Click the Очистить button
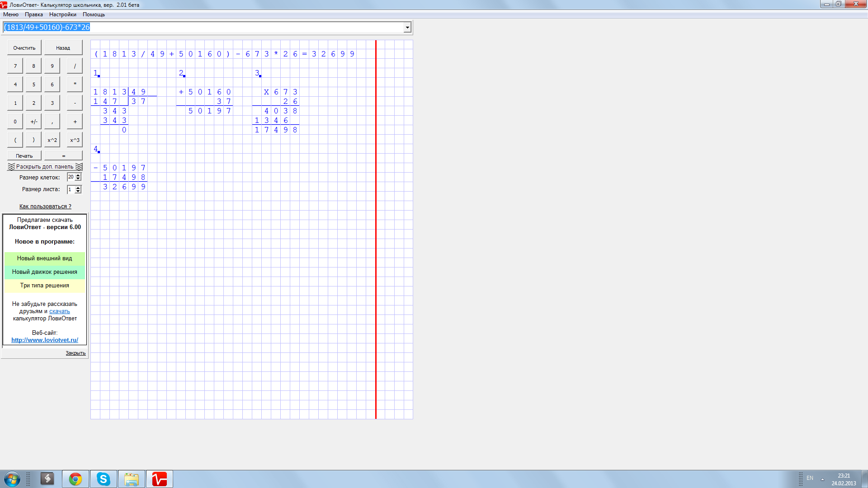The width and height of the screenshot is (868, 488). coord(24,48)
